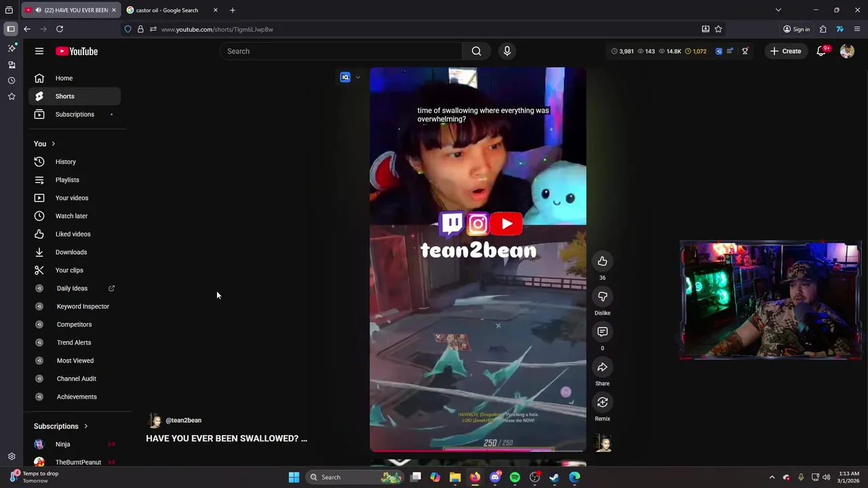Screen dimensions: 868x488
Task: Dislike the short
Action: [x=602, y=296]
